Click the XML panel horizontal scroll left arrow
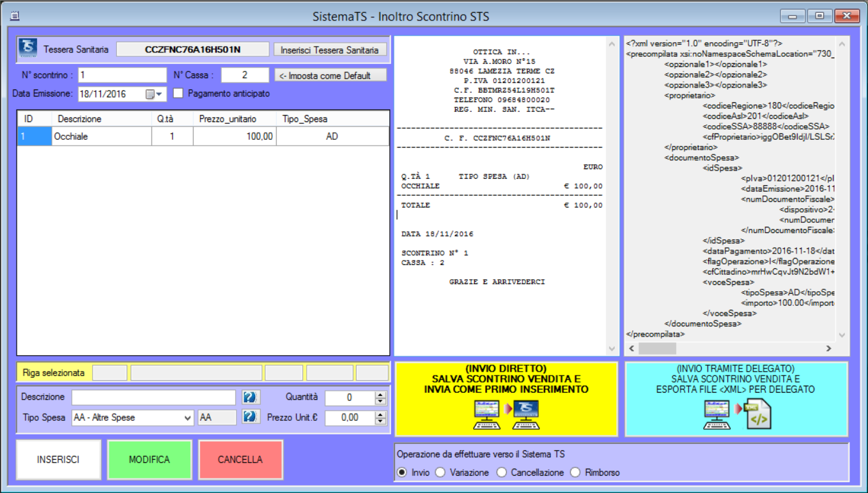Viewport: 868px width, 493px height. pyautogui.click(x=632, y=349)
